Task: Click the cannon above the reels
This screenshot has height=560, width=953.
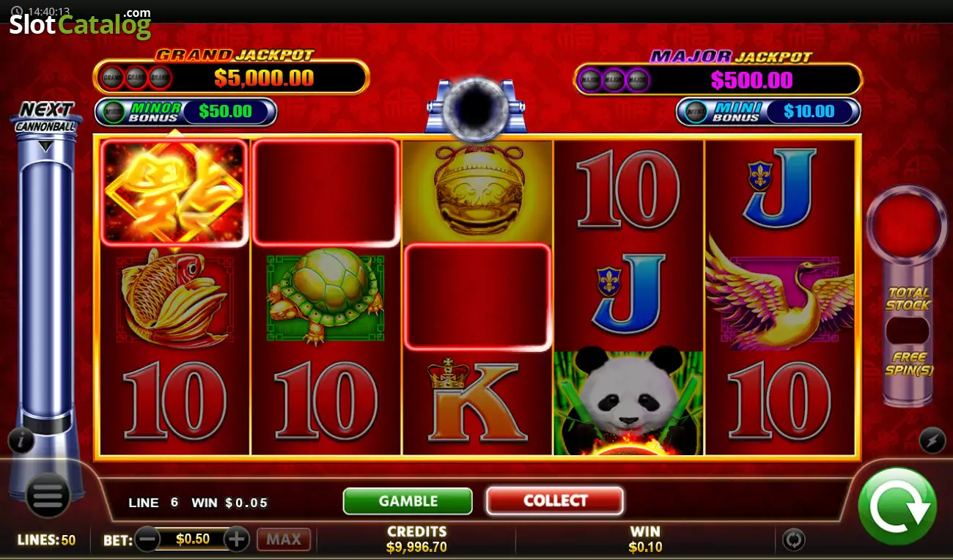Action: [x=476, y=106]
